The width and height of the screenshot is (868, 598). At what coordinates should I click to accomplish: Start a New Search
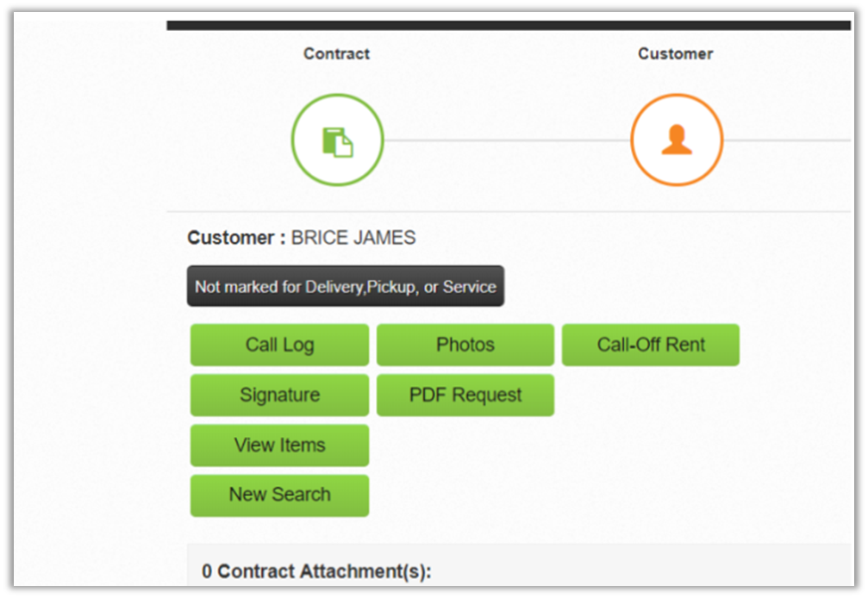pyautogui.click(x=279, y=495)
